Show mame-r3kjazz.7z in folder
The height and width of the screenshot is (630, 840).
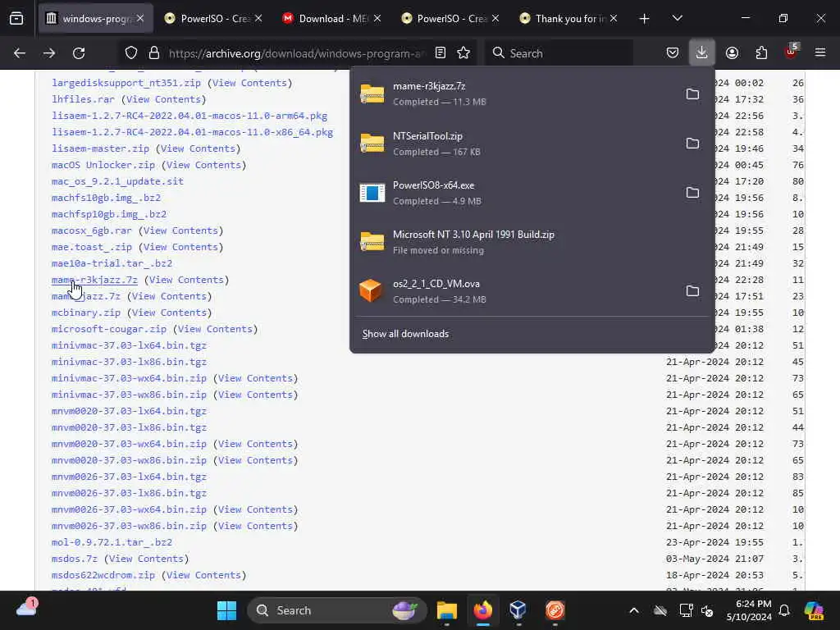[692, 94]
